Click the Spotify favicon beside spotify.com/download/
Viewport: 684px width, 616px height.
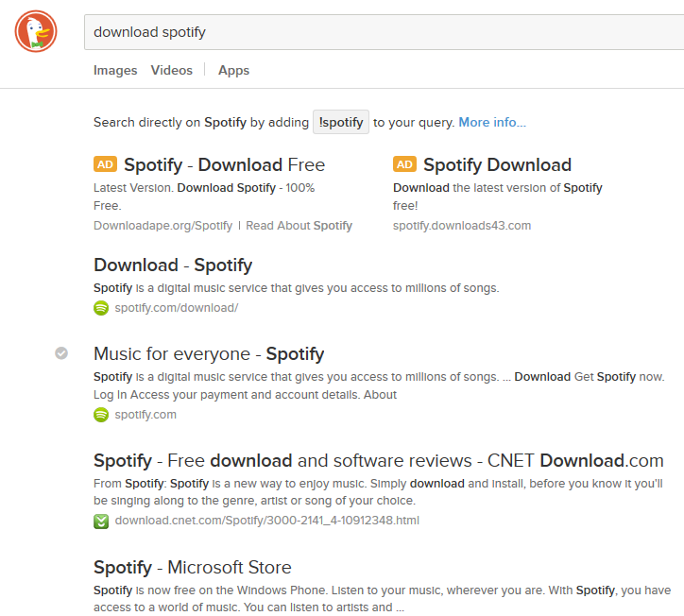[101, 308]
